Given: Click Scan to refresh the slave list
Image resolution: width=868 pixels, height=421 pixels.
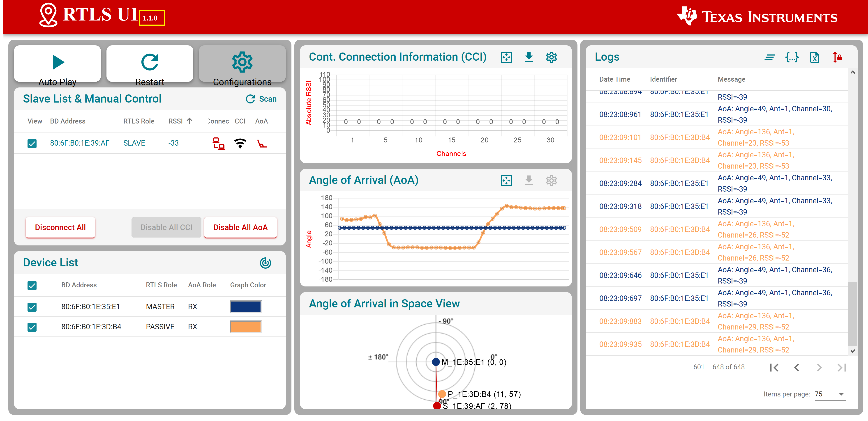Looking at the screenshot, I should point(261,99).
